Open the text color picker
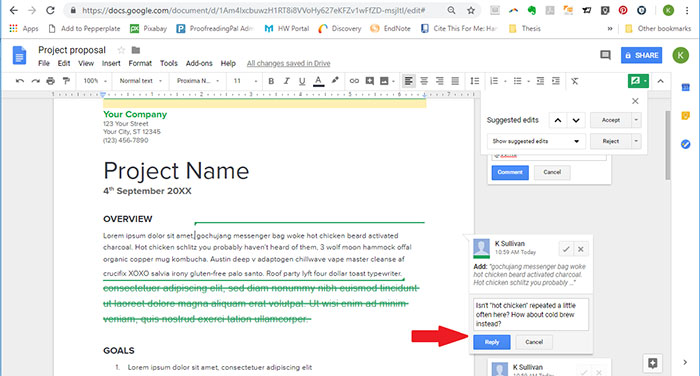This screenshot has height=376, width=700. tap(318, 81)
